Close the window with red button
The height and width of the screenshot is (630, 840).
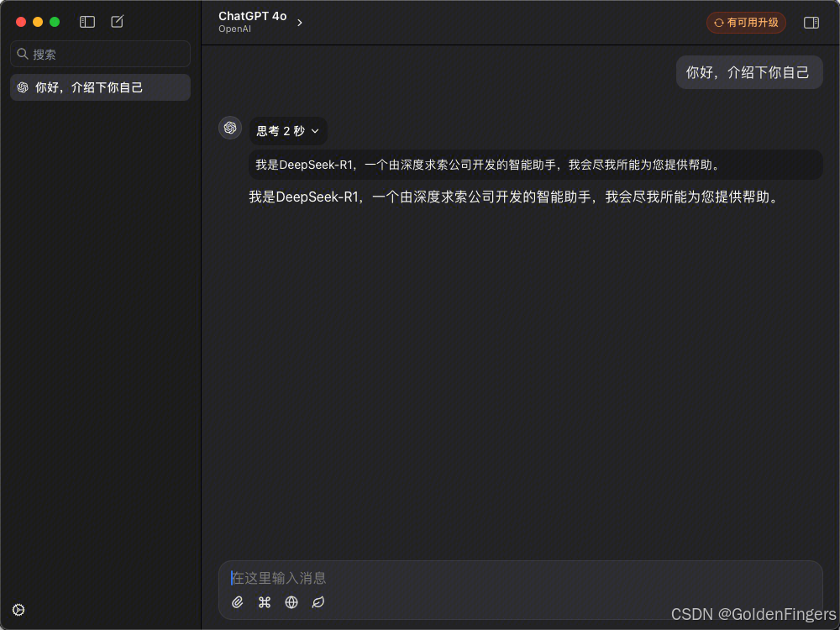pyautogui.click(x=21, y=22)
